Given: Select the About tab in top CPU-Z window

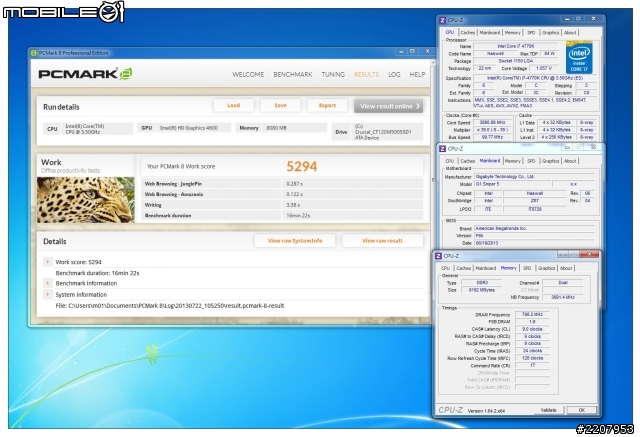Looking at the screenshot, I should pyautogui.click(x=570, y=33).
